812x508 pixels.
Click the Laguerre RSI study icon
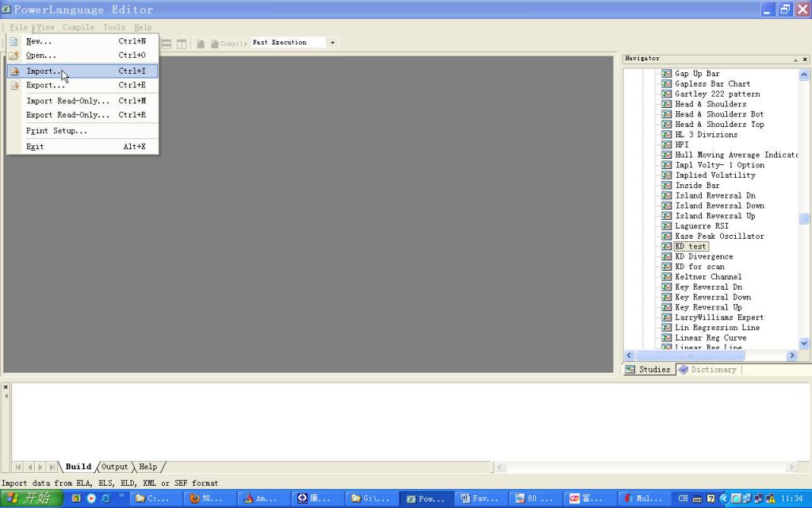666,226
